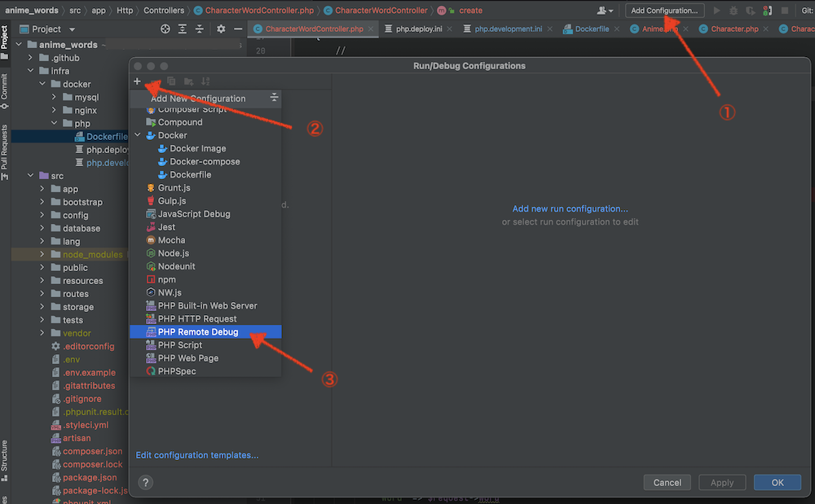Select PHP Built-in Web Server entry
Image resolution: width=815 pixels, height=504 pixels.
(205, 305)
